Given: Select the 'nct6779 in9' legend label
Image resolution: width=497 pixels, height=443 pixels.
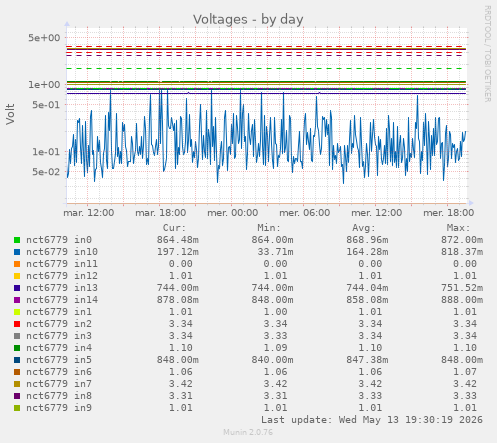Looking at the screenshot, I should (59, 408).
